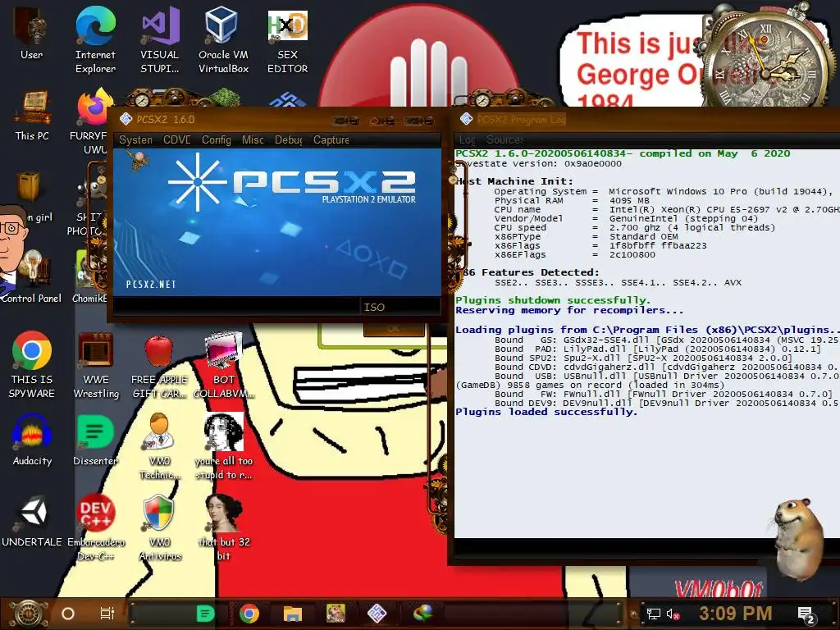Click the 'Physical RAM = 4095 MB' log row
Image resolution: width=840 pixels, height=630 pixels.
click(572, 200)
